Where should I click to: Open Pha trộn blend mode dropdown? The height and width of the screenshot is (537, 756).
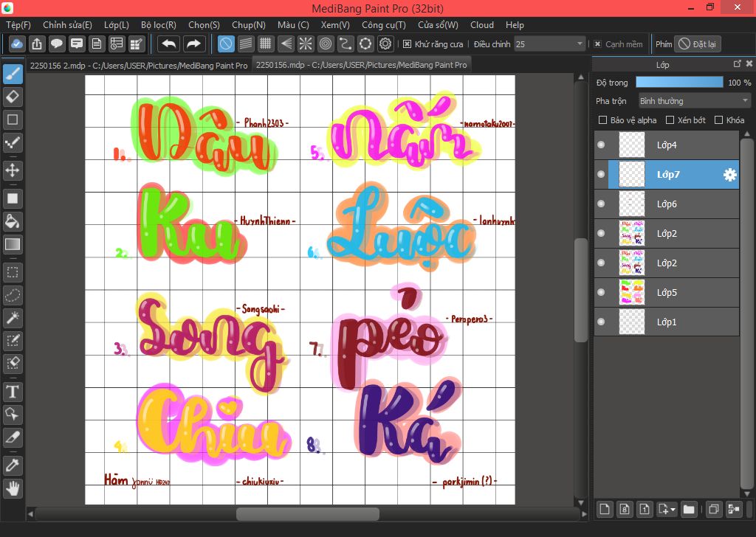[694, 101]
